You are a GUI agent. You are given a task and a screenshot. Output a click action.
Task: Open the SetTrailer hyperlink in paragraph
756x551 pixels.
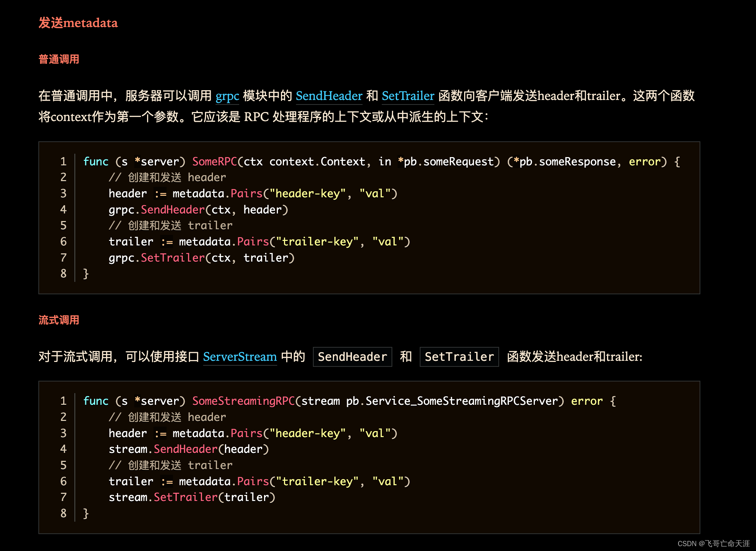click(408, 96)
